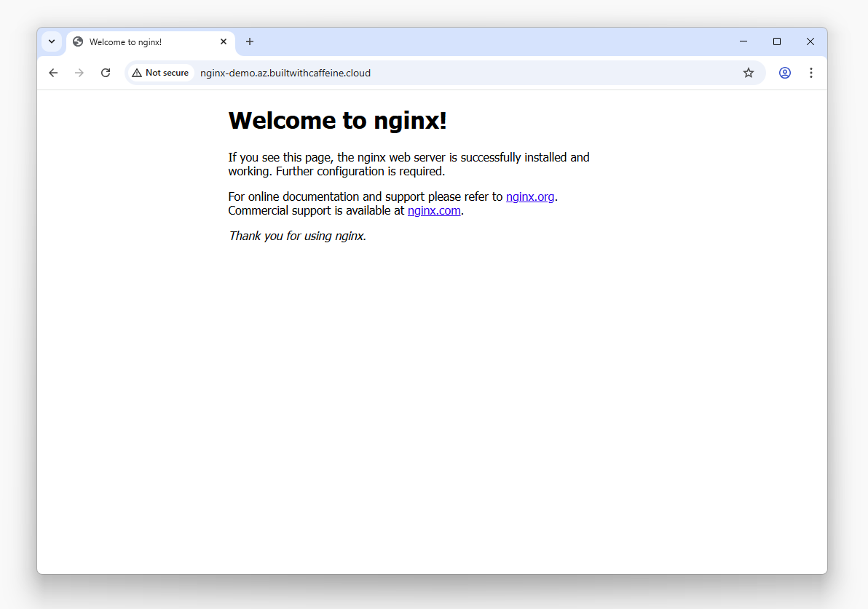Click the "Welcome to nginx!" page heading

[337, 121]
